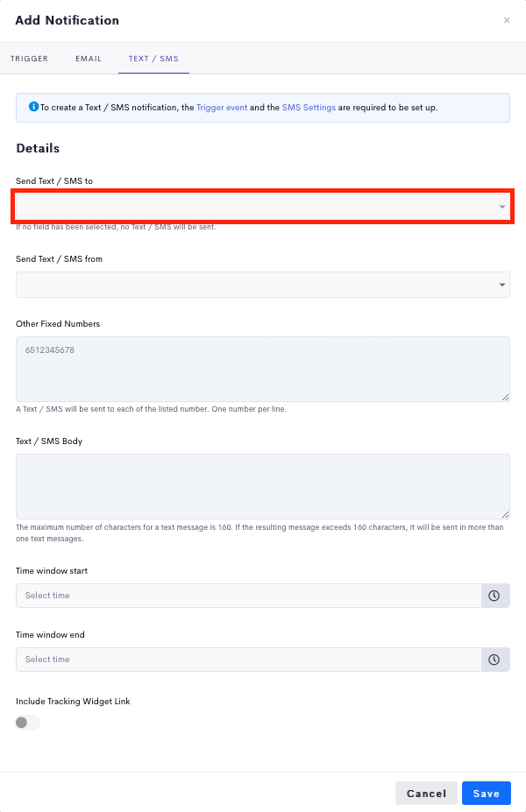Open Time window start clock picker
This screenshot has width=526, height=812.
coord(495,596)
